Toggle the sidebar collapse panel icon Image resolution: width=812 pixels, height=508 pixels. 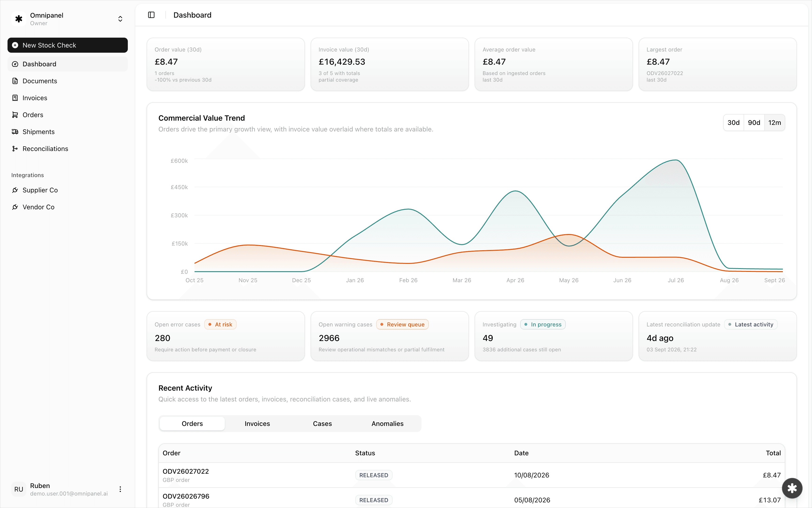click(151, 15)
